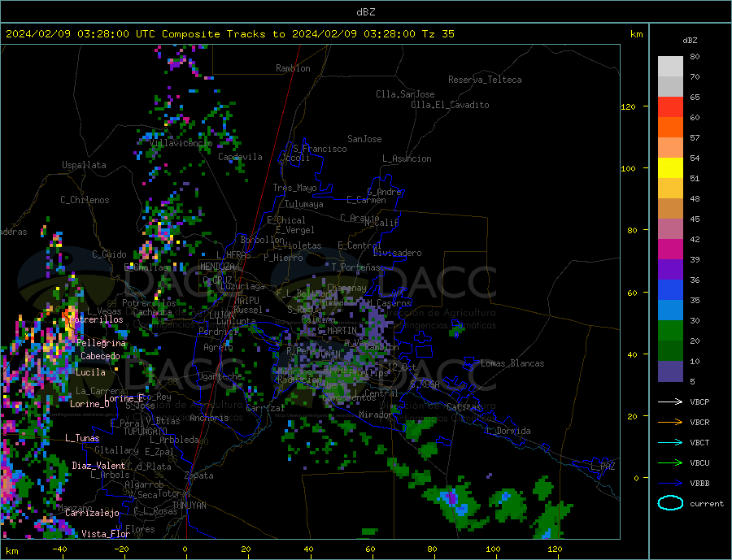
Task: Click the 'MENDOZA' city label on map
Action: point(219,267)
